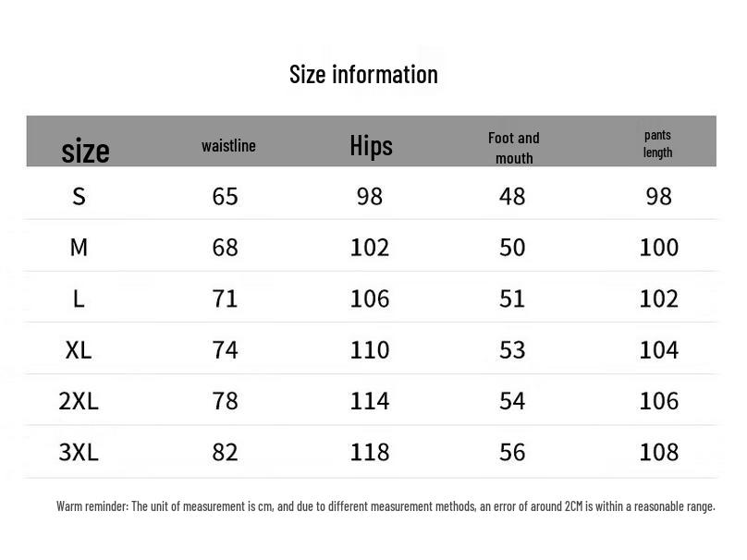
Task: Click the "Foot and mouth" column header
Action: tap(514, 148)
